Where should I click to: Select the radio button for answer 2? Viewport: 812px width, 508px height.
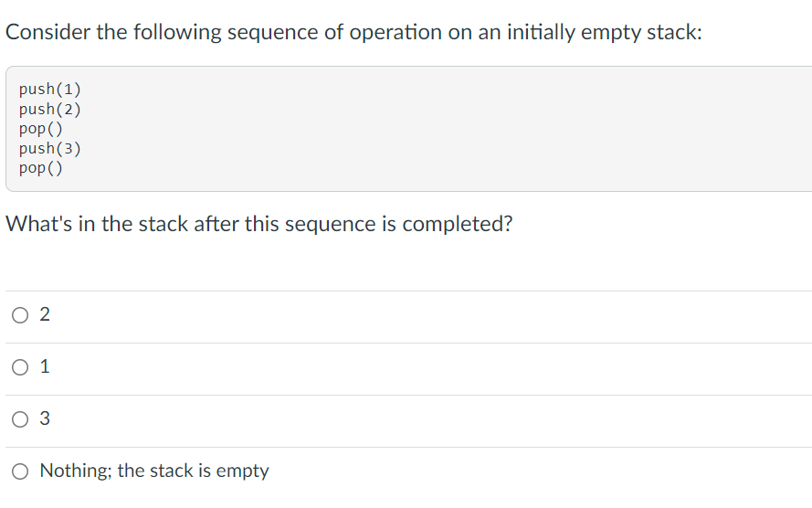20,315
